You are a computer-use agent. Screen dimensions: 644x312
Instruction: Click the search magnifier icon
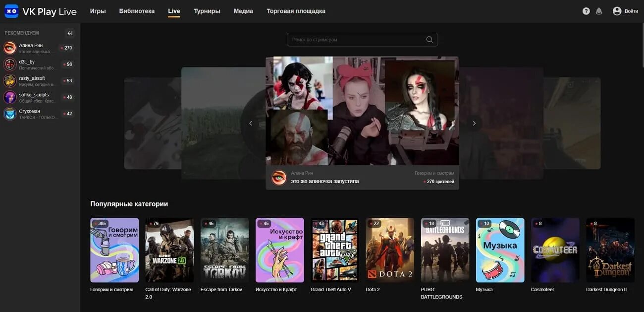click(429, 40)
